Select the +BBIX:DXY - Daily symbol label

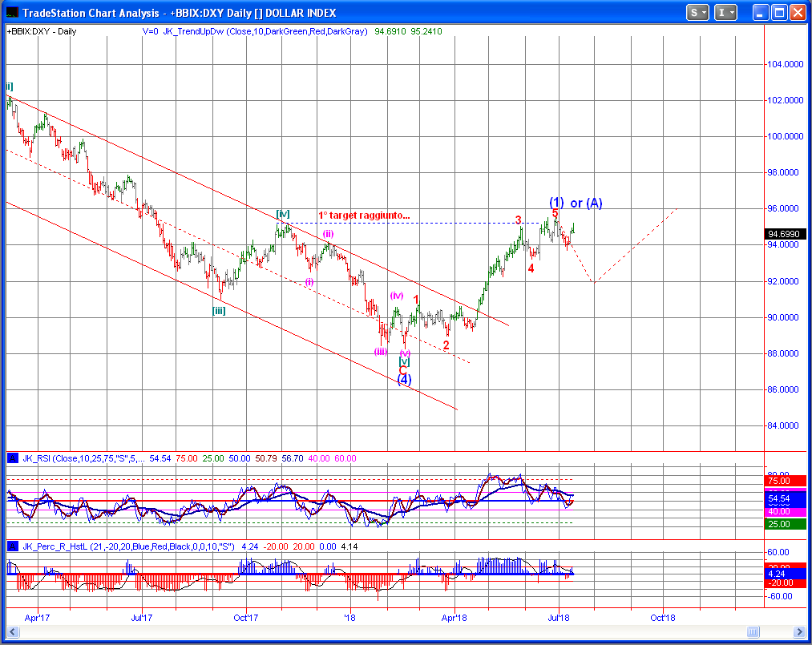pos(42,31)
